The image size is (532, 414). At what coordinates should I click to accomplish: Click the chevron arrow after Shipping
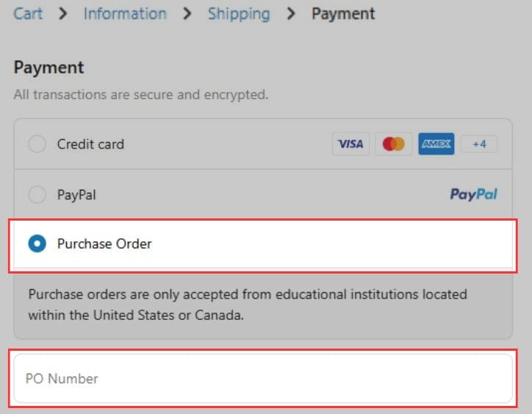point(290,14)
